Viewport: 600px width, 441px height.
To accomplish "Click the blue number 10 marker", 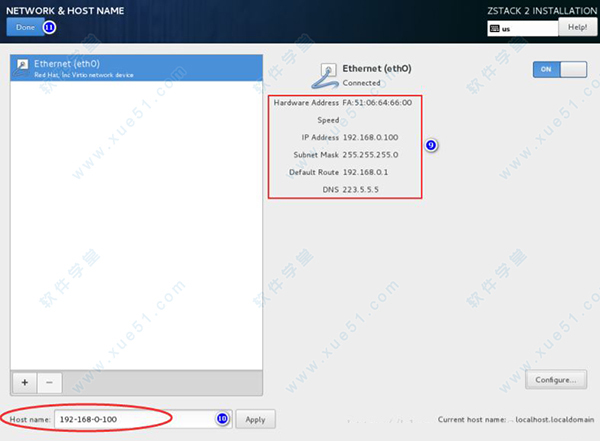I will pos(222,419).
